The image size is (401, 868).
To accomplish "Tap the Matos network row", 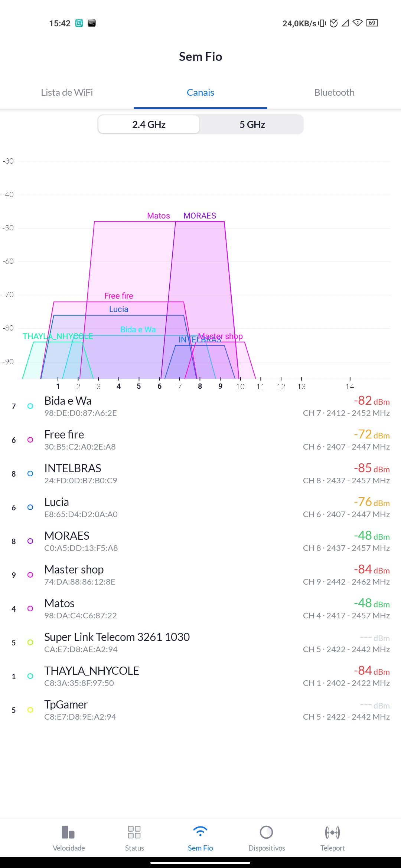I will tap(200, 609).
